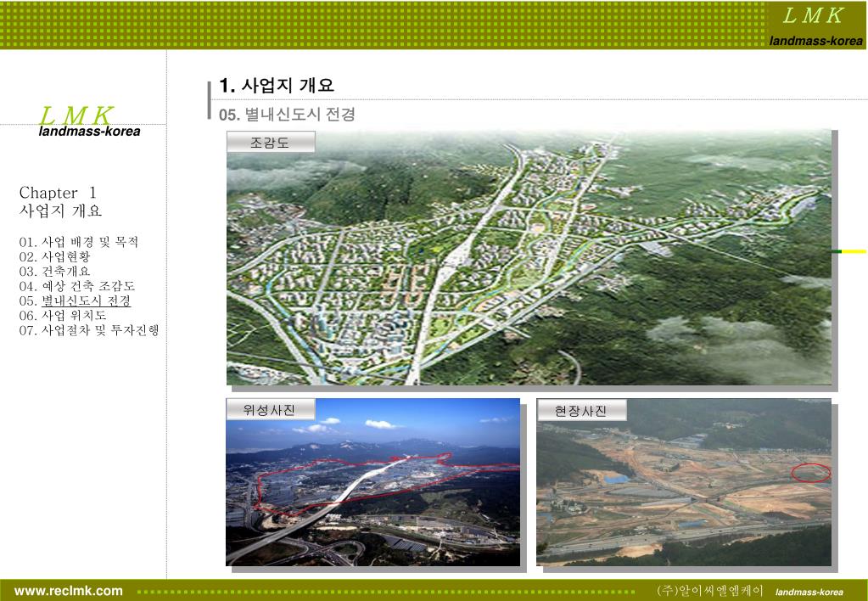Click the '1. 사업지 개요' main title
Image resolution: width=868 pixels, height=601 pixels.
(x=277, y=85)
